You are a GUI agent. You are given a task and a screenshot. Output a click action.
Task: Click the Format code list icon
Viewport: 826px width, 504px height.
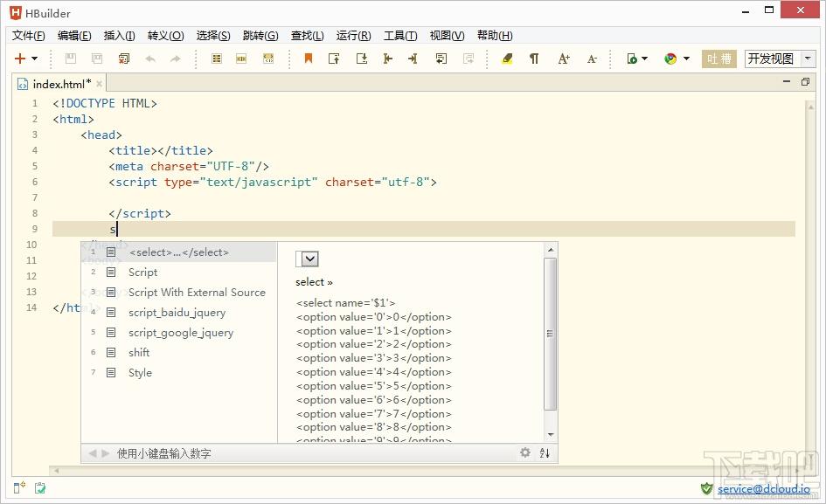point(217,59)
